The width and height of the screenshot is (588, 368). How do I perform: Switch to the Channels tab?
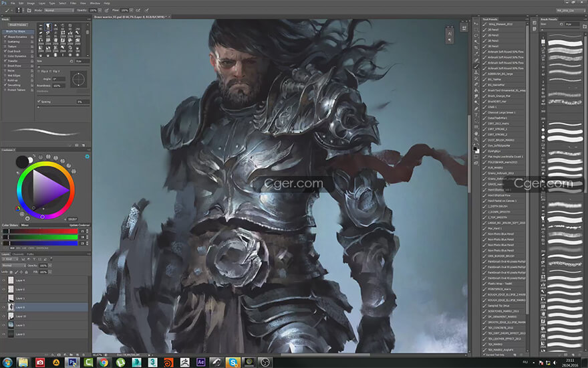coord(18,254)
